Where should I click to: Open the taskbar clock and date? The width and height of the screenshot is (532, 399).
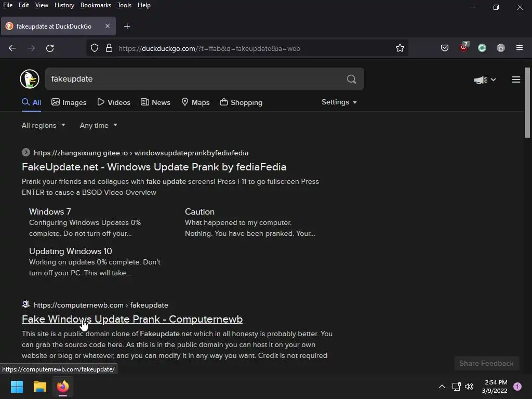(495, 387)
